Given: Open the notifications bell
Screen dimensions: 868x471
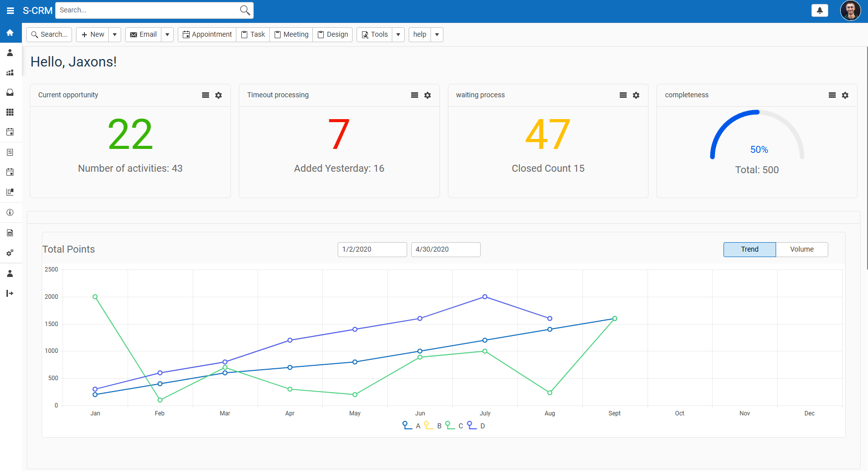Looking at the screenshot, I should [x=819, y=10].
